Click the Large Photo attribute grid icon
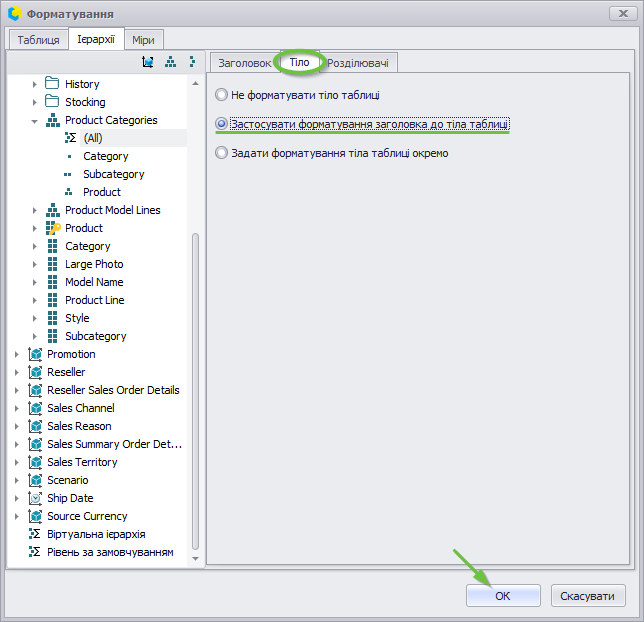 tap(53, 264)
